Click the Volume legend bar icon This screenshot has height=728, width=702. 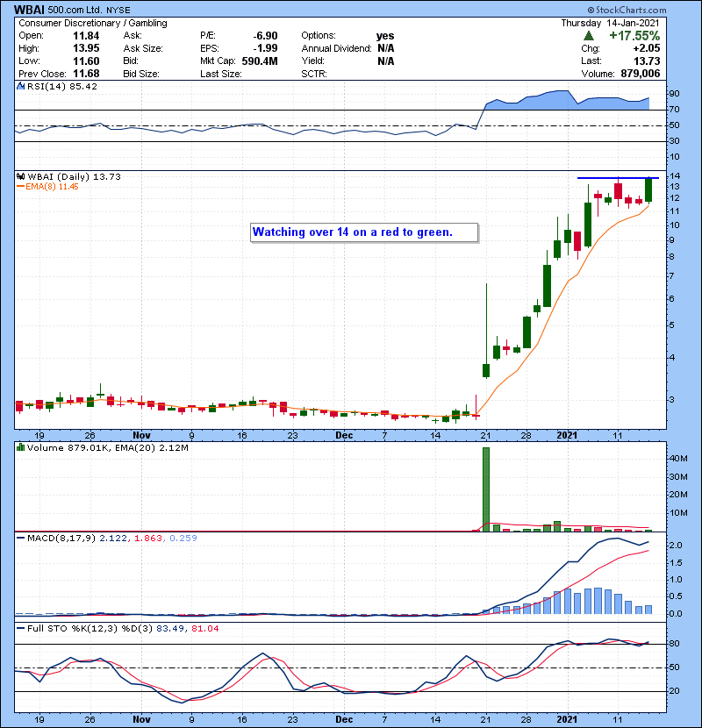click(20, 447)
